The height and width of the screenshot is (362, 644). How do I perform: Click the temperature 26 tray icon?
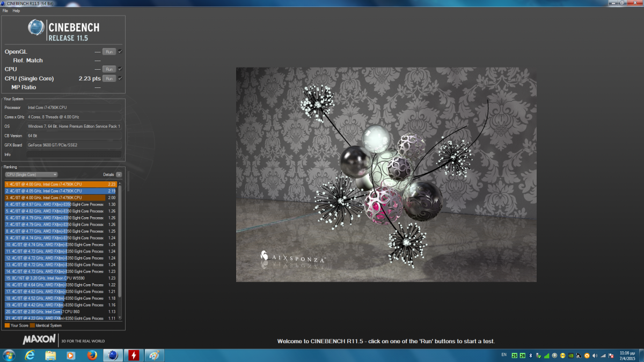tap(523, 356)
